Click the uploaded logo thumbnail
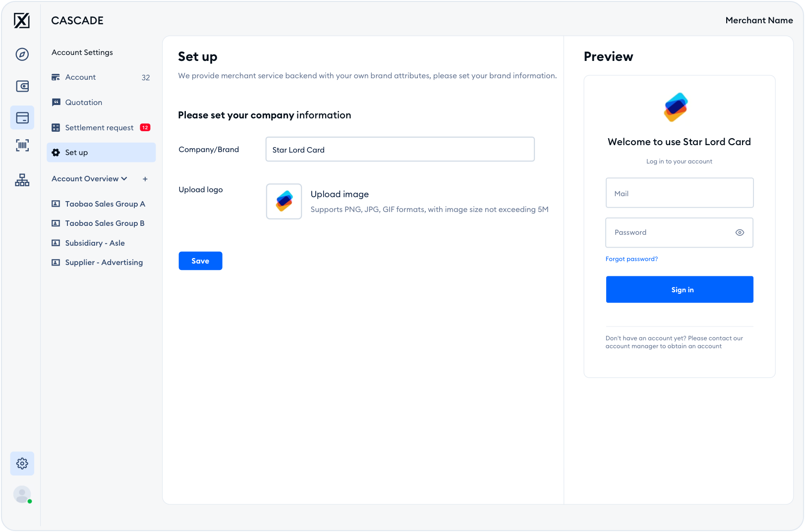The image size is (805, 532). [x=284, y=202]
